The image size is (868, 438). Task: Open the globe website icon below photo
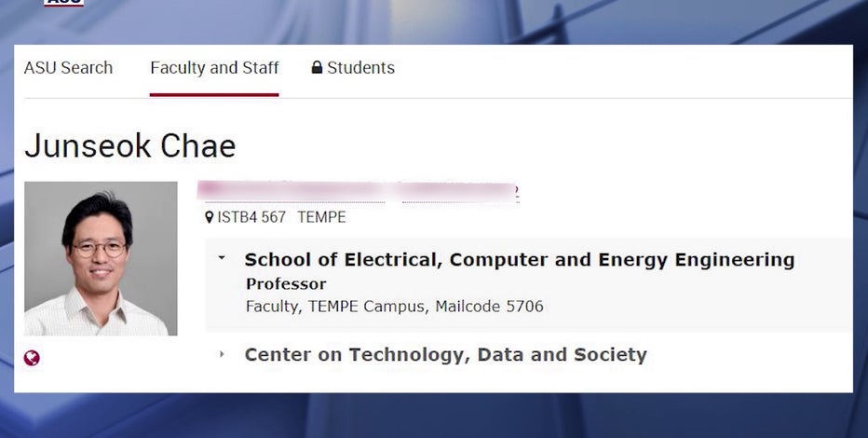coord(32,358)
